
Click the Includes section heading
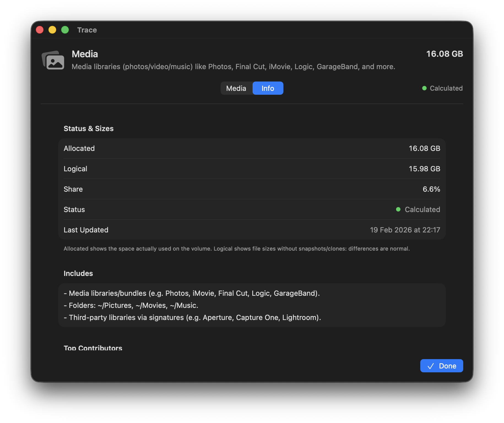tap(78, 273)
